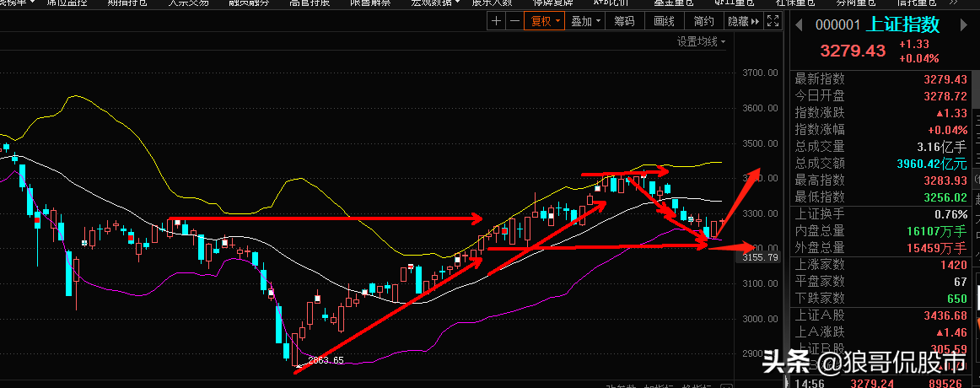Open the 宏观数据 menu

(x=435, y=3)
